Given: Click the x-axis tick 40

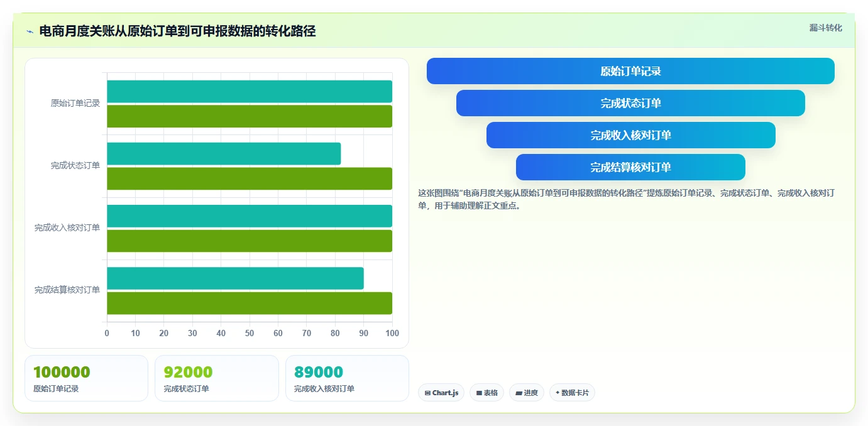Looking at the screenshot, I should pyautogui.click(x=221, y=333).
